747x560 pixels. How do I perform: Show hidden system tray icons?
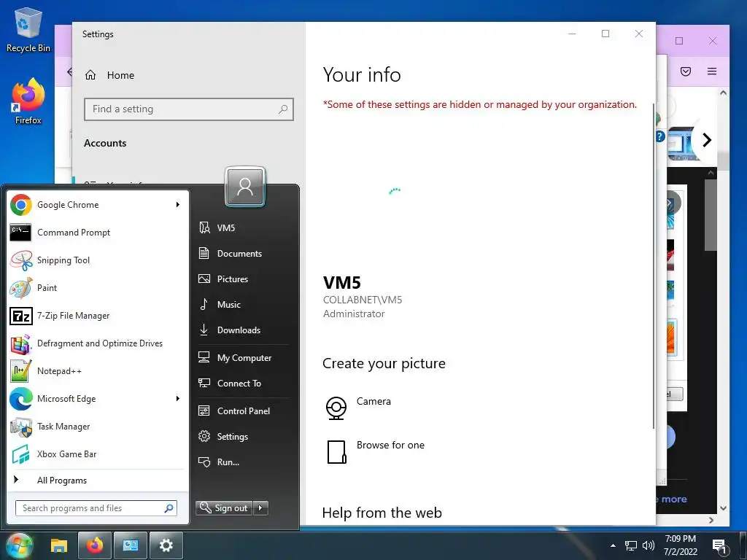coord(613,545)
